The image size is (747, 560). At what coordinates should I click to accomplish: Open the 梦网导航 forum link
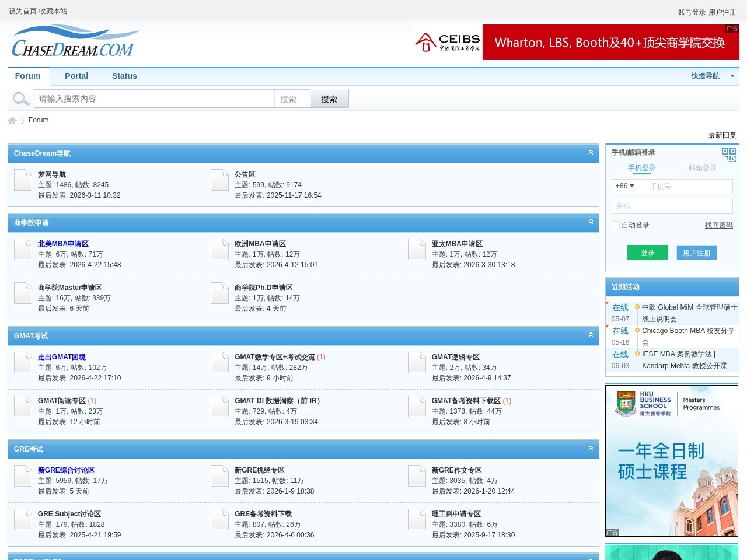point(52,174)
